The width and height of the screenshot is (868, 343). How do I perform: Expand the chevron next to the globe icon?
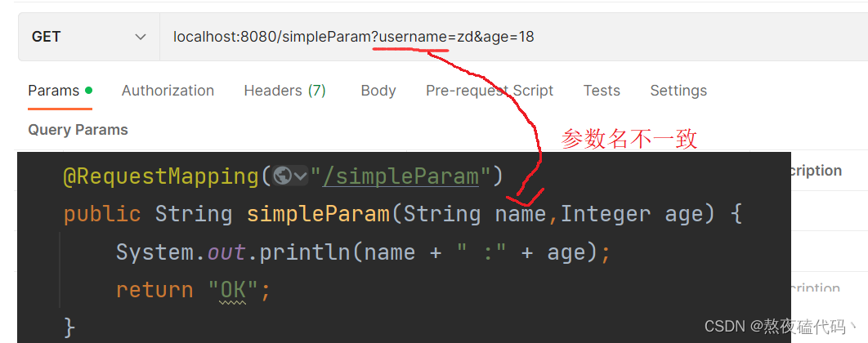tap(301, 176)
